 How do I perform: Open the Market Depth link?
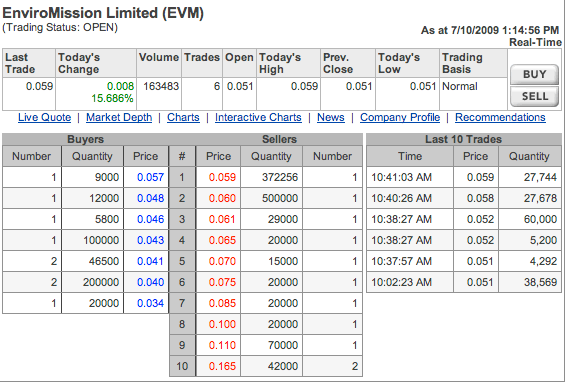[119, 117]
